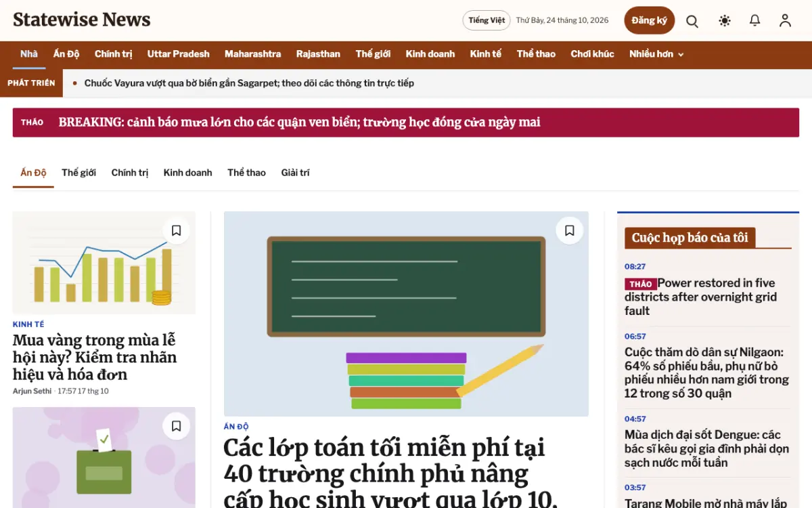Open Thể thao in main navigation bar

[x=536, y=54]
